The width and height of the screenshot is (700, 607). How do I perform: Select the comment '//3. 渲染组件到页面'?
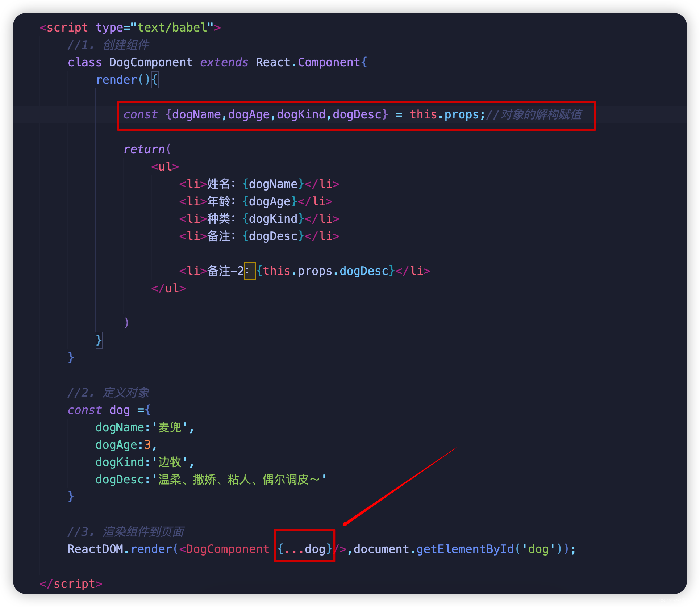pos(126,532)
